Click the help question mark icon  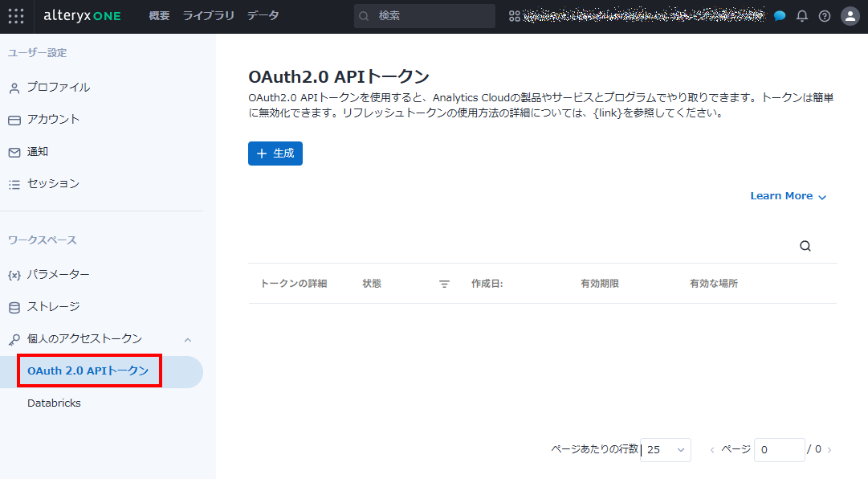click(825, 16)
